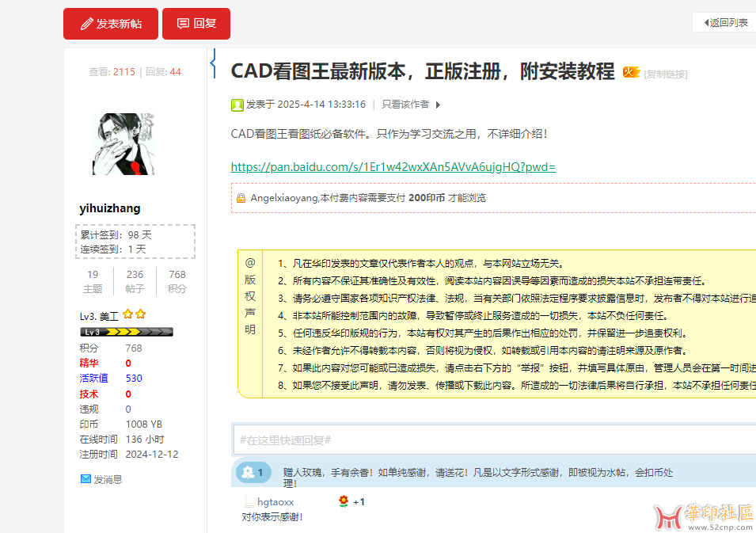Click the red flower icon beside +1

[344, 501]
